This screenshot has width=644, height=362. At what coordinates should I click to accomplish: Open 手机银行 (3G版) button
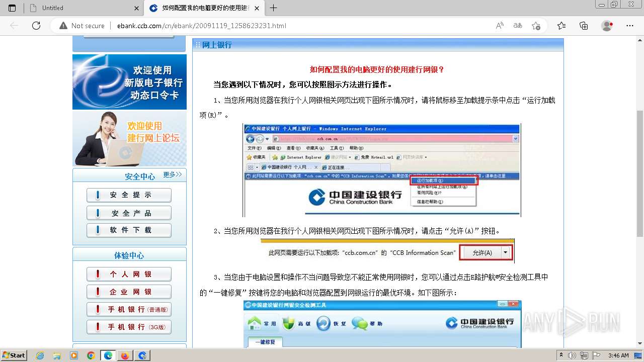pos(129,327)
